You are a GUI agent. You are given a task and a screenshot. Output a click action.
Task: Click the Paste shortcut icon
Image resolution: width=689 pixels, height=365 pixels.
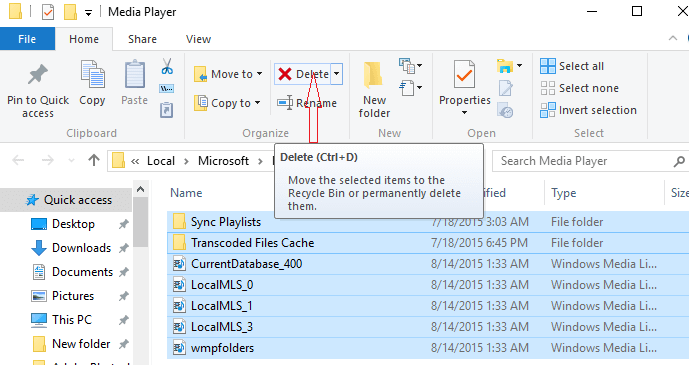[x=167, y=110]
